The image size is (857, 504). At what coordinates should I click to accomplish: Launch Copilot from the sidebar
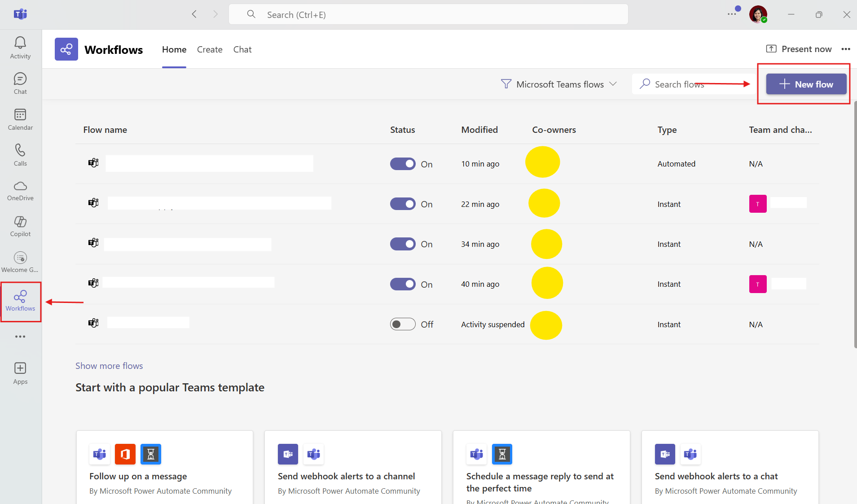click(20, 226)
